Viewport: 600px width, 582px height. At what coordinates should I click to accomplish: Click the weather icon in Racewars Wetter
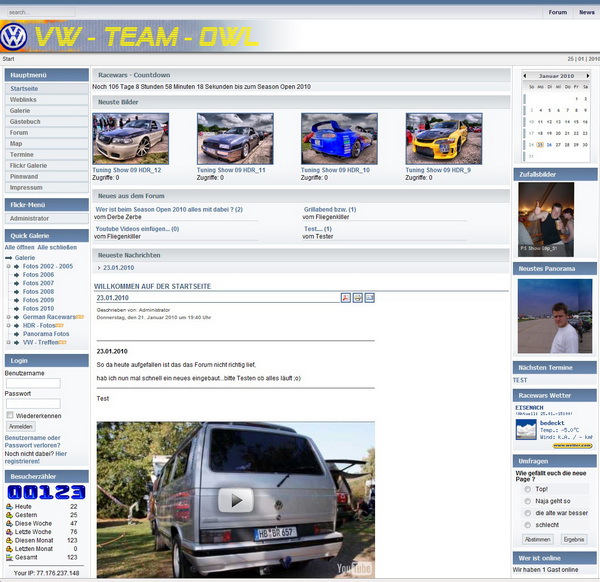tap(525, 429)
